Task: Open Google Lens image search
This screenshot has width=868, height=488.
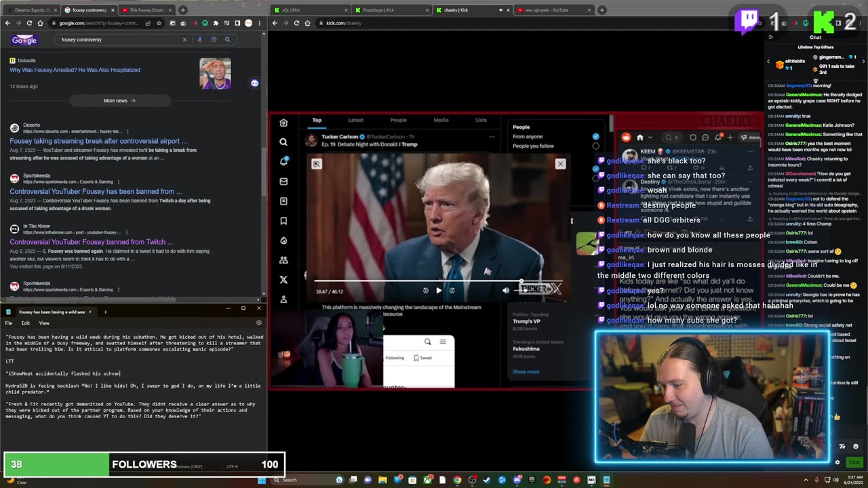Action: coord(214,39)
